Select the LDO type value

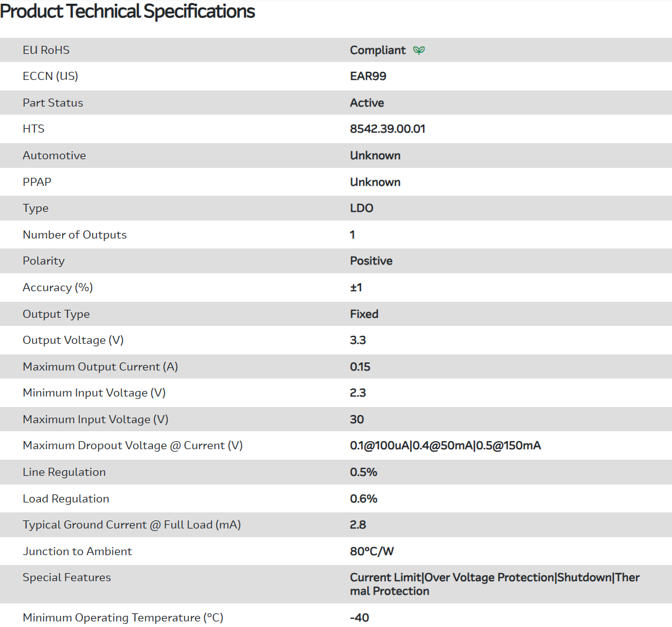[362, 208]
